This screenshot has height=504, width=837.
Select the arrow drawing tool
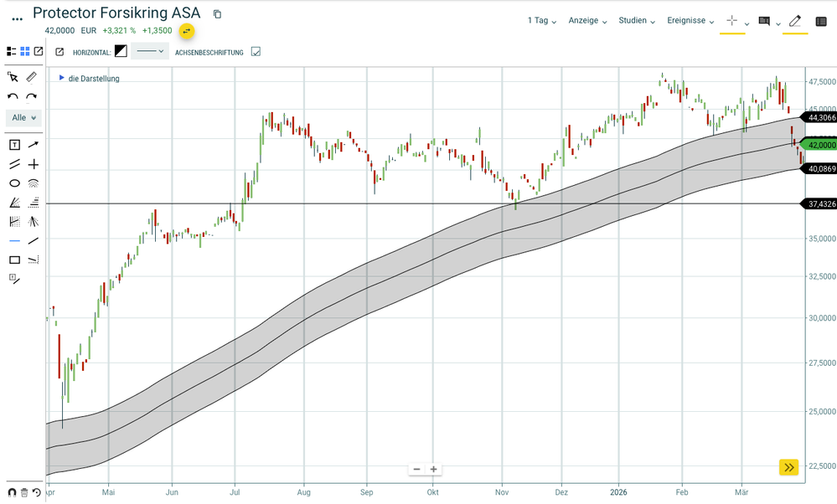(x=34, y=145)
